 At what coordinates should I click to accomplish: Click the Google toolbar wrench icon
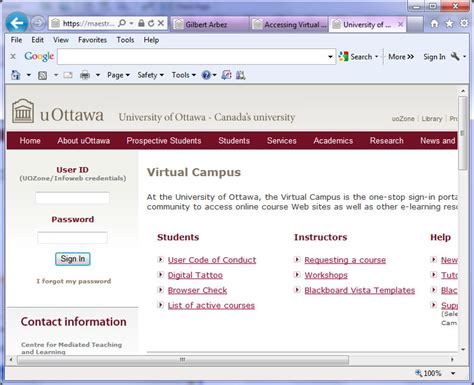coord(455,56)
